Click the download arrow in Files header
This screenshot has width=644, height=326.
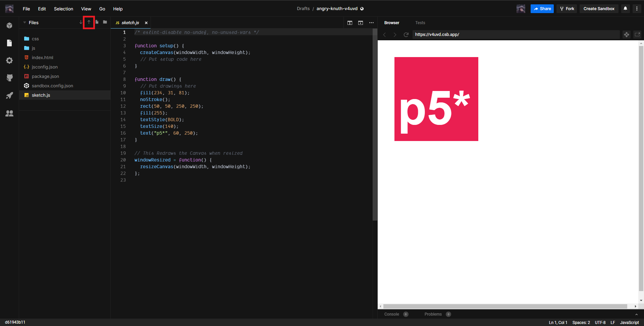[x=81, y=22]
